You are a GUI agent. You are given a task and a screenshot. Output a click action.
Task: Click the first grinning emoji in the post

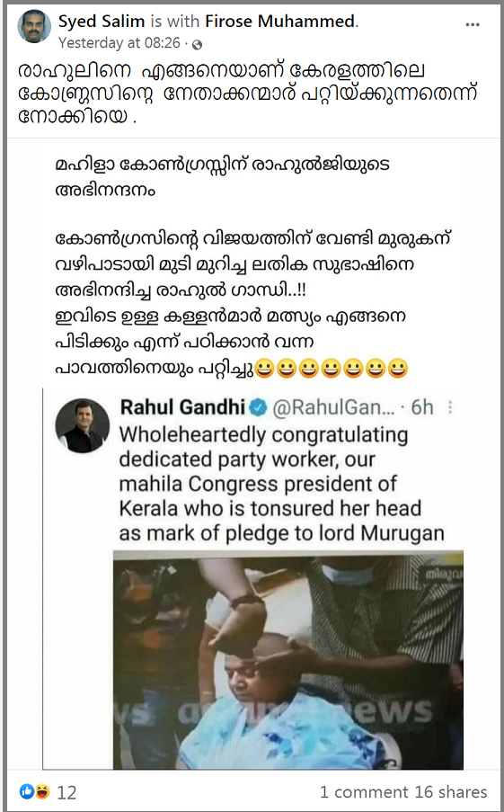coord(264,368)
